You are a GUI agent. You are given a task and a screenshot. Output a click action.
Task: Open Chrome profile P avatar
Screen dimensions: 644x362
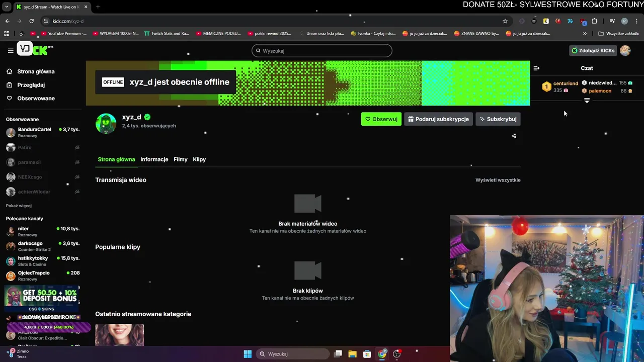[624, 21]
